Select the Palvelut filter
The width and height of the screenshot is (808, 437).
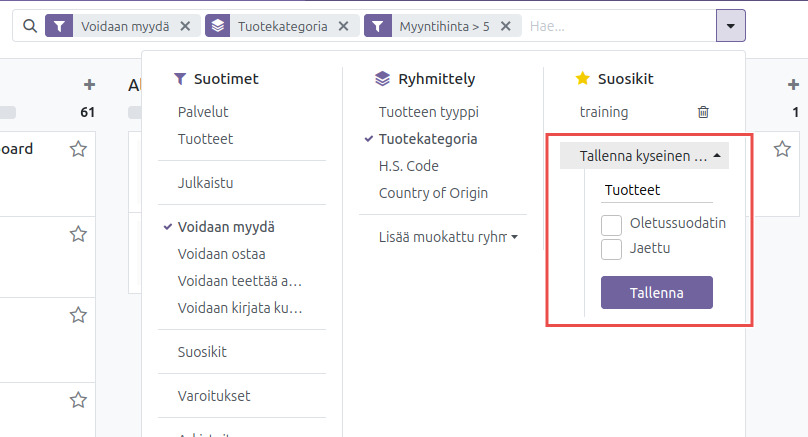click(203, 112)
